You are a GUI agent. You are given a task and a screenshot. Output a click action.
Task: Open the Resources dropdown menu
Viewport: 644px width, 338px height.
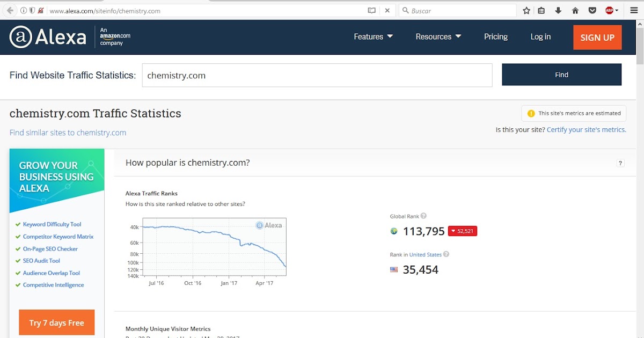[438, 36]
